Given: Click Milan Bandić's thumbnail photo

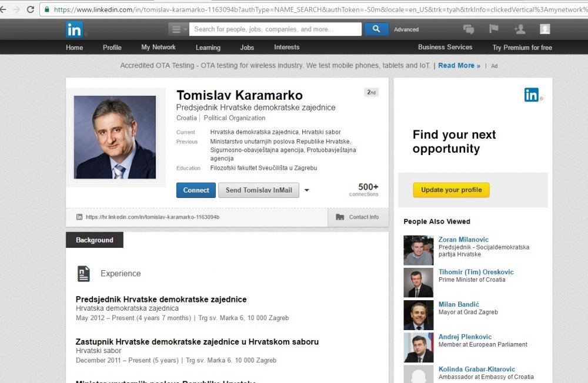Looking at the screenshot, I should coord(419,315).
